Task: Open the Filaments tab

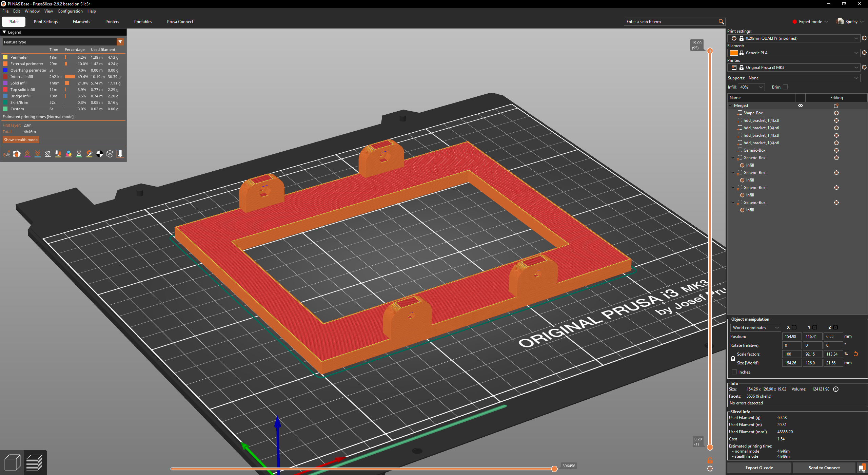Action: (x=81, y=22)
